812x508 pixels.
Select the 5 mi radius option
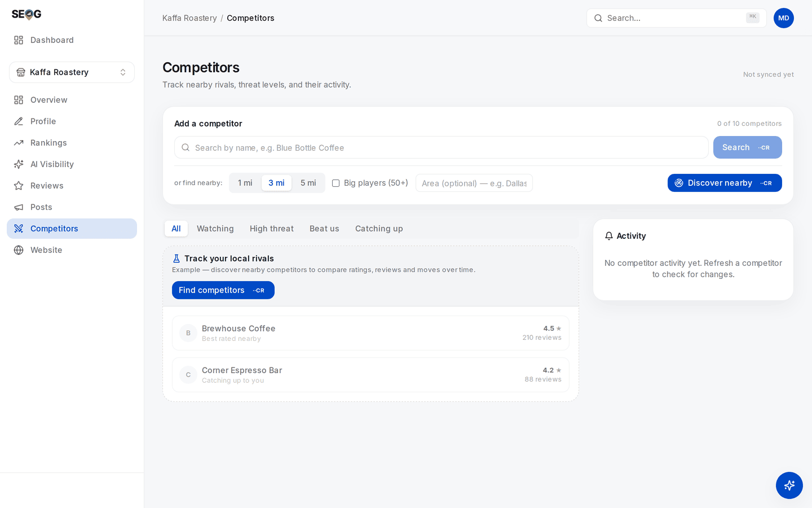[308, 183]
